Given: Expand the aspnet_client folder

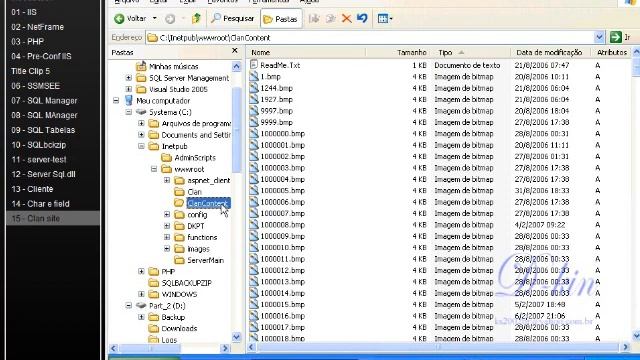Looking at the screenshot, I should point(167,180).
